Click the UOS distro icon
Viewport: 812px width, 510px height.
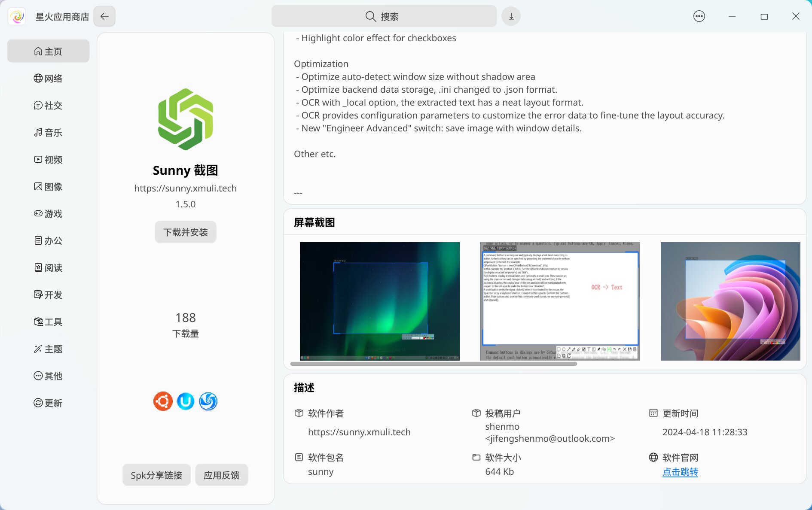point(186,401)
